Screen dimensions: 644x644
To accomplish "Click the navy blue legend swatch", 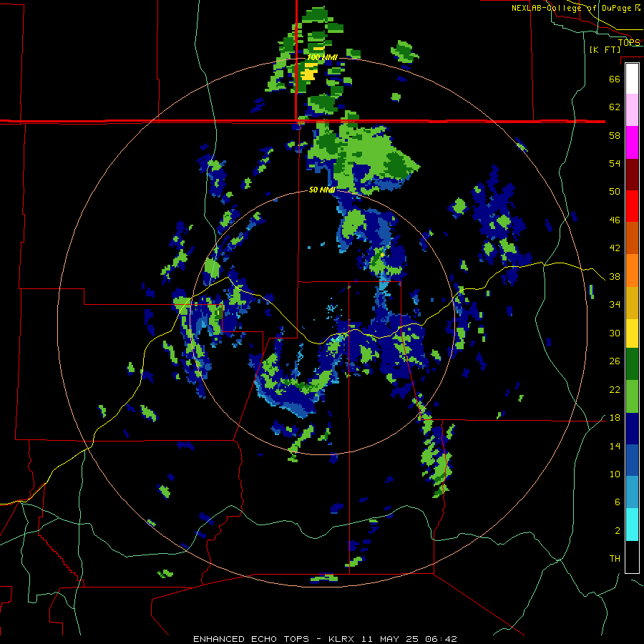I will click(632, 429).
